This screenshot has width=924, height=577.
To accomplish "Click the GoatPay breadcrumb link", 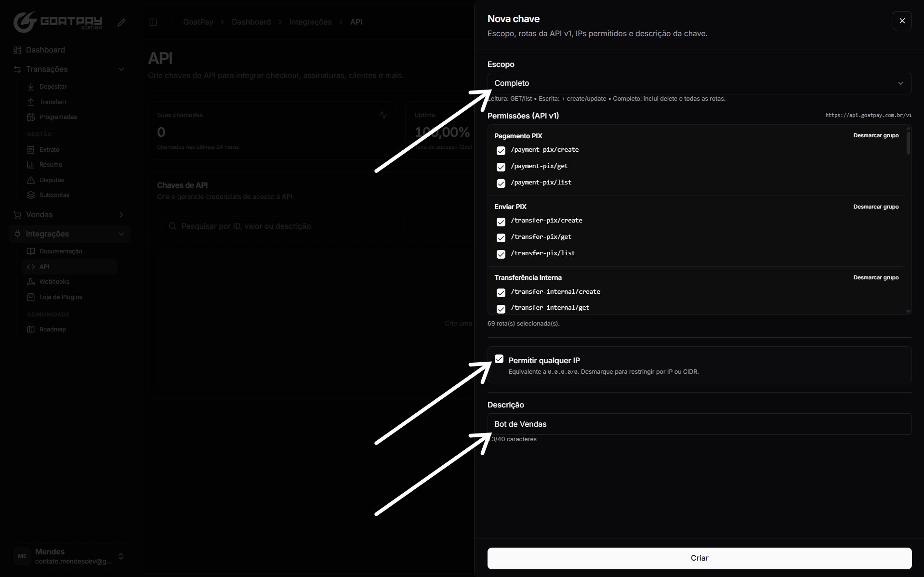I will click(198, 22).
